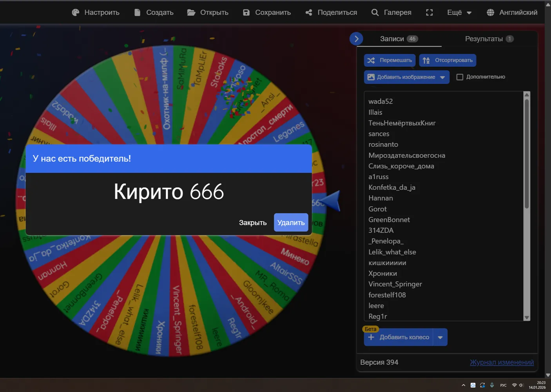Sort entries with Отсортировать
The height and width of the screenshot is (392, 551).
[448, 60]
